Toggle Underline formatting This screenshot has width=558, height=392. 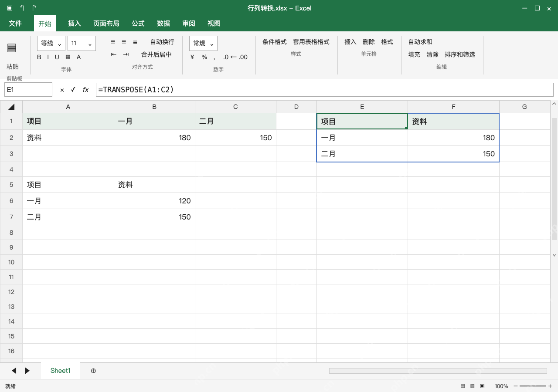[x=57, y=57]
